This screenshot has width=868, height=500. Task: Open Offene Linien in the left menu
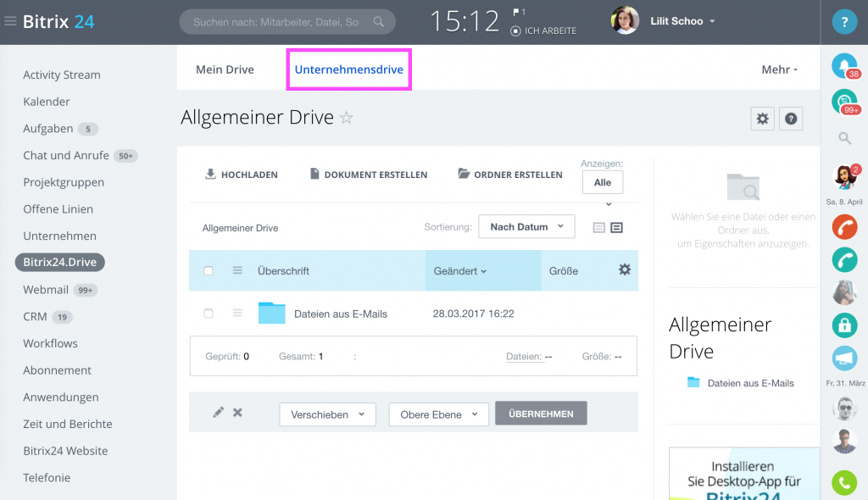point(58,209)
